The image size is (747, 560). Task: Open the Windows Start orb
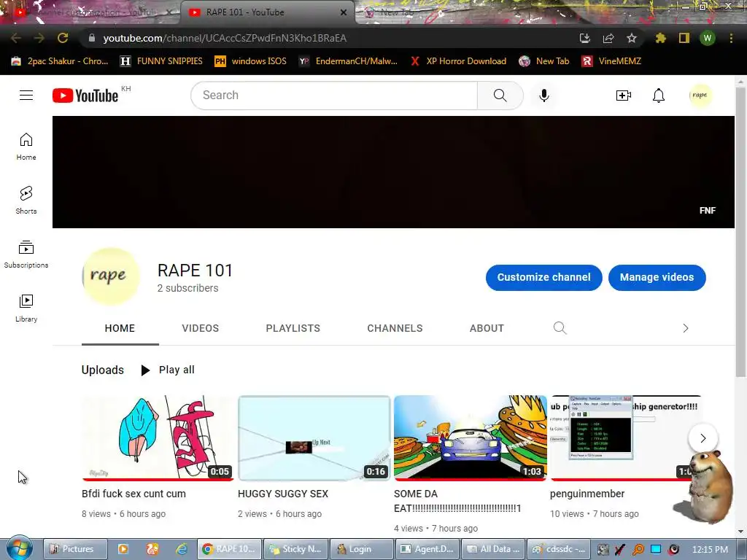click(19, 548)
